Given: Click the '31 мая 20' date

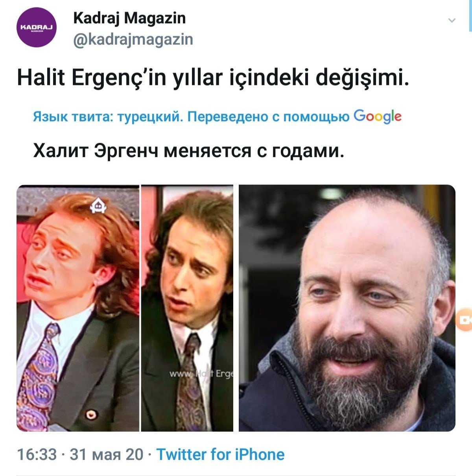Looking at the screenshot, I should pos(107,454).
